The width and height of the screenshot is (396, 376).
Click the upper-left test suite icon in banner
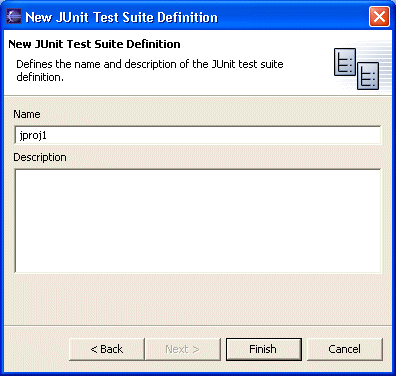(345, 62)
